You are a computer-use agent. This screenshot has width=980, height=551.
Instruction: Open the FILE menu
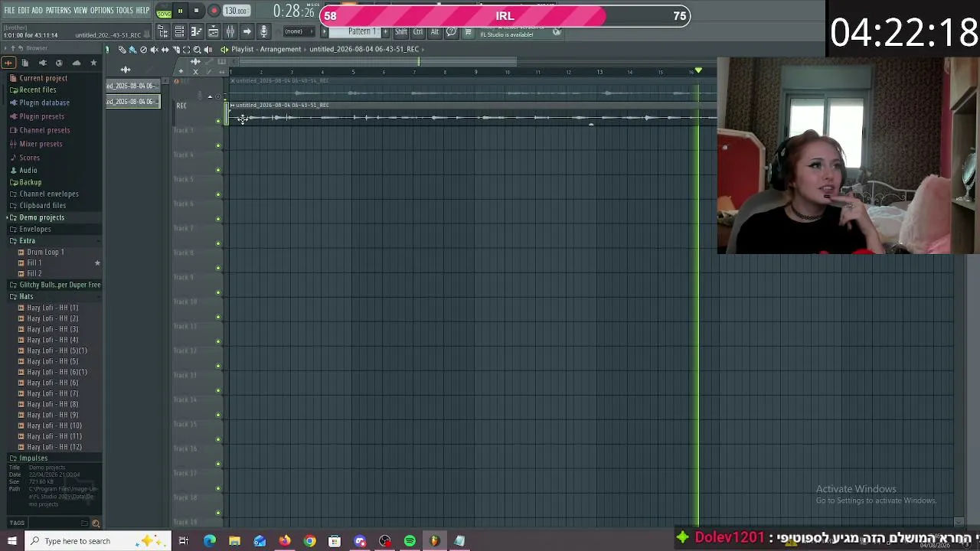9,10
